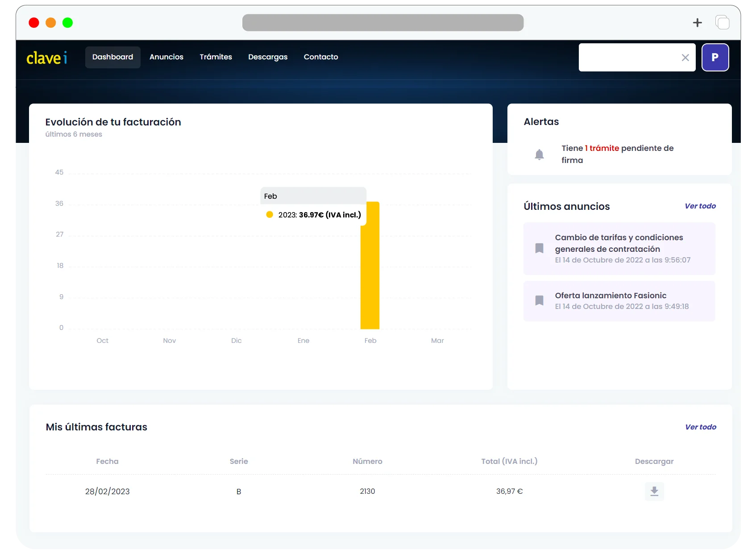Select Ver todo next to Últimos anuncios

700,206
